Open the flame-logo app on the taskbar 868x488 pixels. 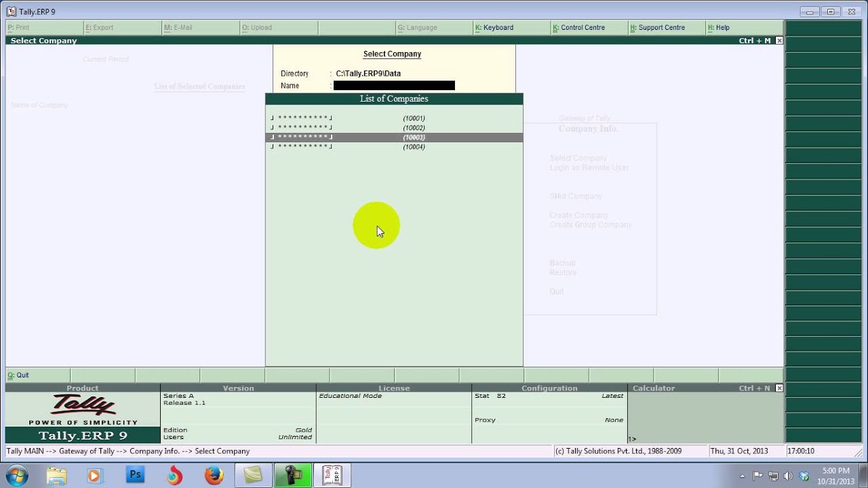click(175, 475)
